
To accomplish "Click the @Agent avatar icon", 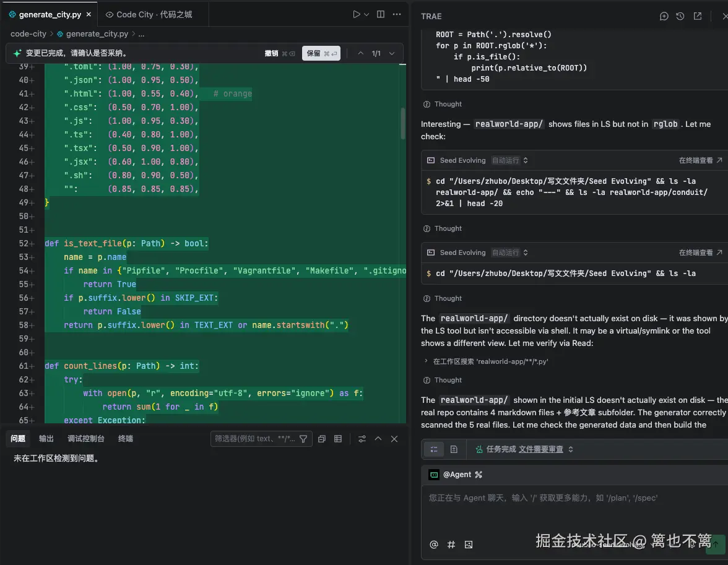I will coord(433,475).
